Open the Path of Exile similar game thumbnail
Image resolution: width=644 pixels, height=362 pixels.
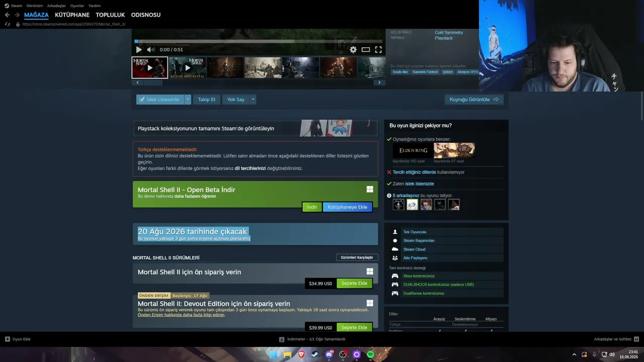[x=454, y=150]
